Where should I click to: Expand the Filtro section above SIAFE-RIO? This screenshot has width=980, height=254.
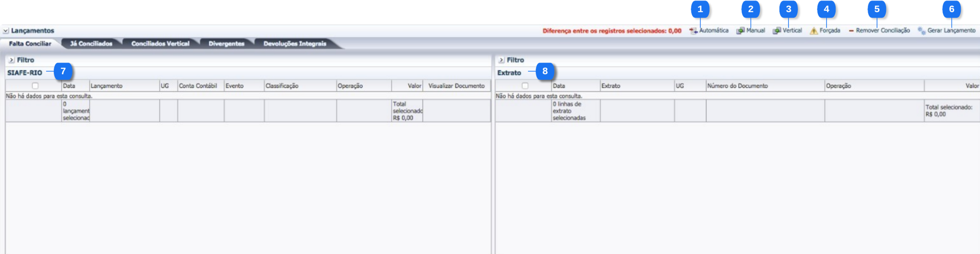tap(12, 60)
